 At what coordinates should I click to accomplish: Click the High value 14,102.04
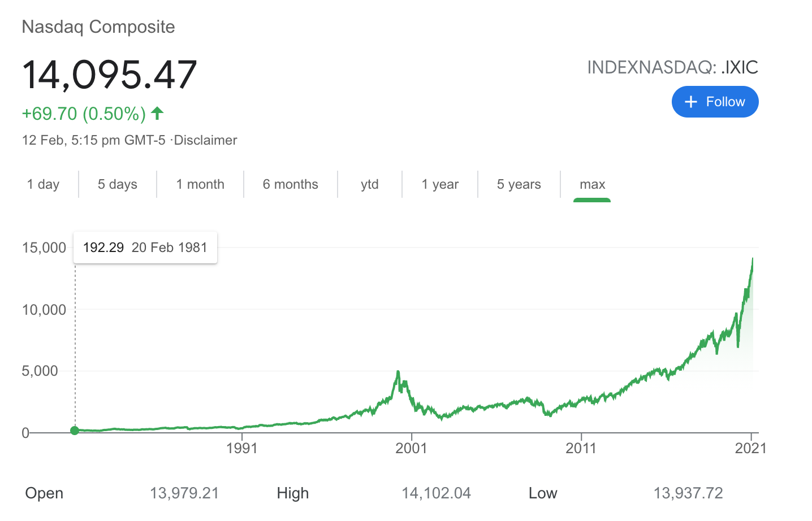pyautogui.click(x=437, y=493)
